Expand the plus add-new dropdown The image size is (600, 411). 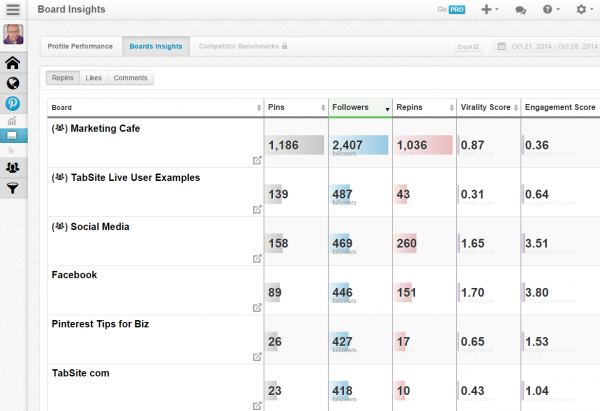click(489, 10)
